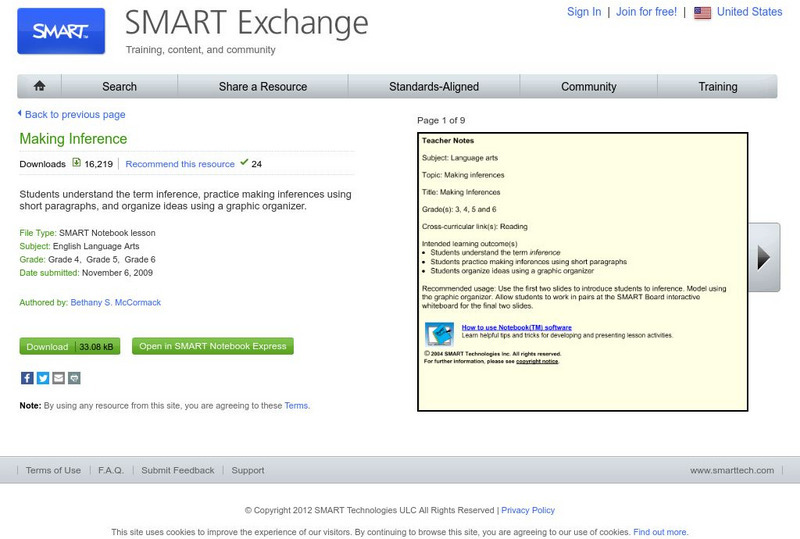Download the 33.08 kB lesson file

coord(70,347)
